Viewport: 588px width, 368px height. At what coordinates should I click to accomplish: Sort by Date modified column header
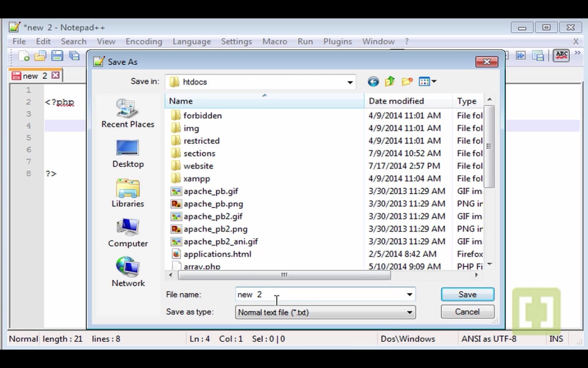coord(408,101)
